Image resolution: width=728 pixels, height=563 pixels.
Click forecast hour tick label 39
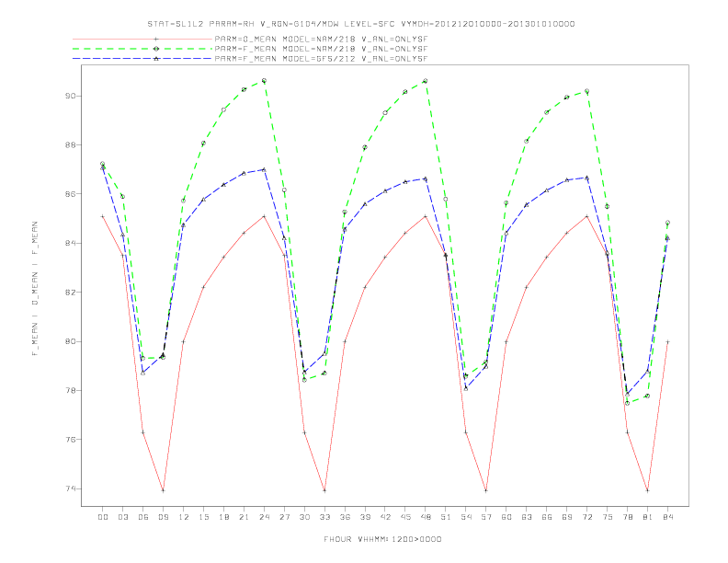point(365,517)
